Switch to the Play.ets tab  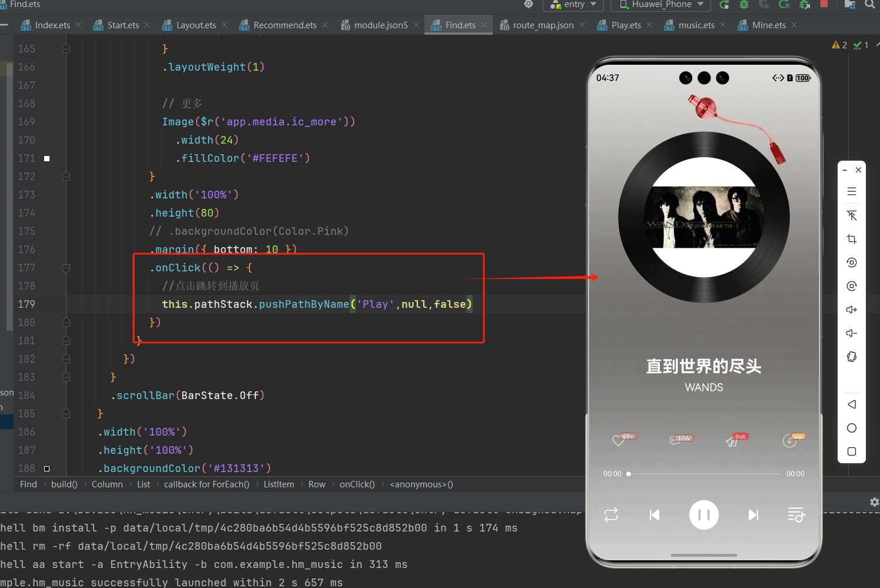(625, 25)
